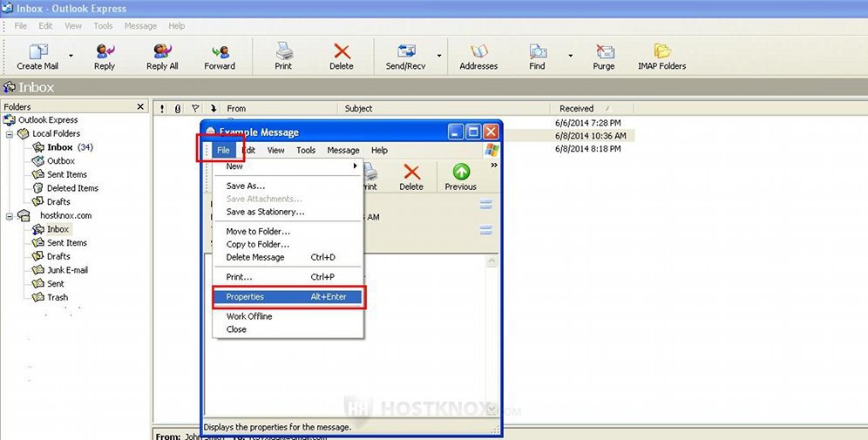Toggle Work Offline in File menu

[x=288, y=316]
